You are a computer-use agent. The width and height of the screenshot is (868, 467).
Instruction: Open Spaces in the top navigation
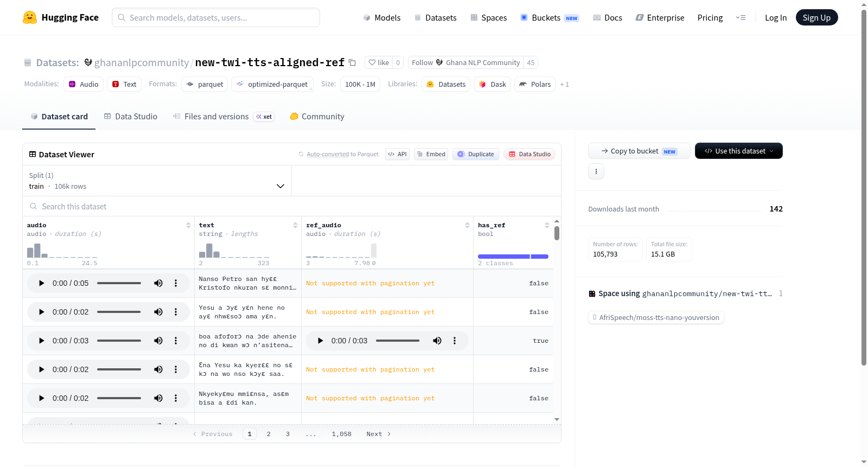tap(489, 18)
